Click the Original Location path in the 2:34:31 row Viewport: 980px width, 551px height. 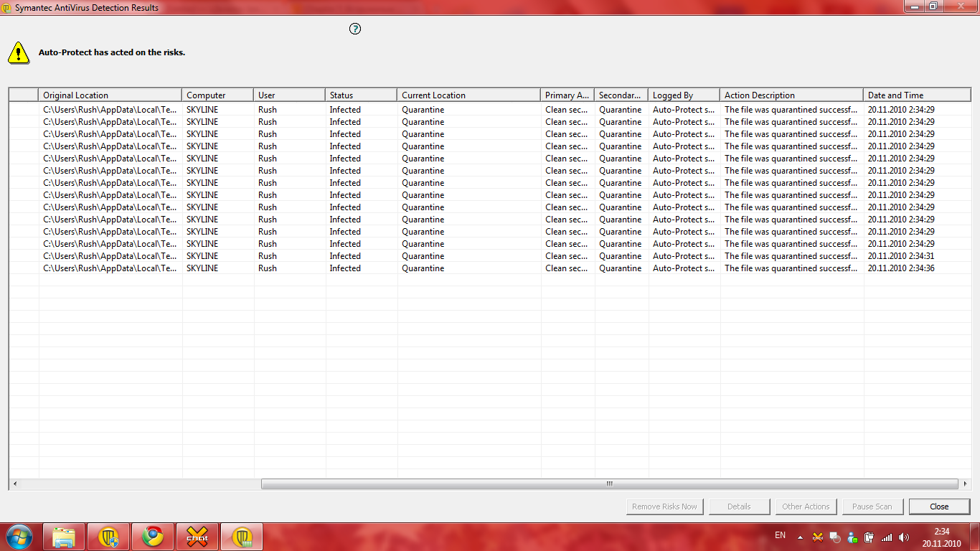pyautogui.click(x=110, y=256)
